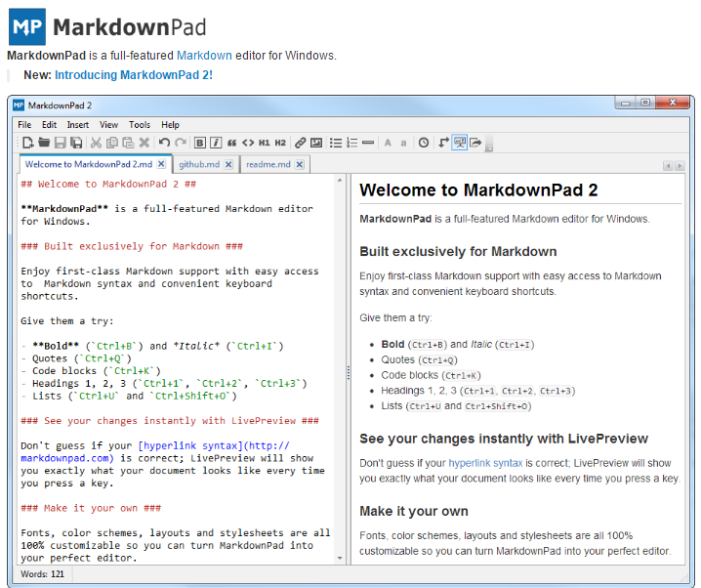Place cursor in '## Welcome to MarkdownPad 2 ##' line
This screenshot has width=701, height=588.
(x=108, y=185)
